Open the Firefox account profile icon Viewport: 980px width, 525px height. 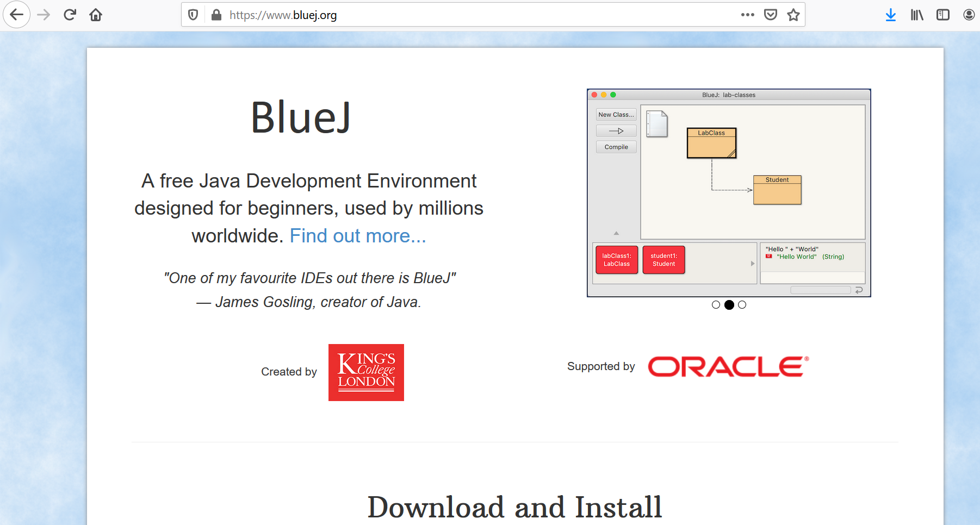[969, 15]
